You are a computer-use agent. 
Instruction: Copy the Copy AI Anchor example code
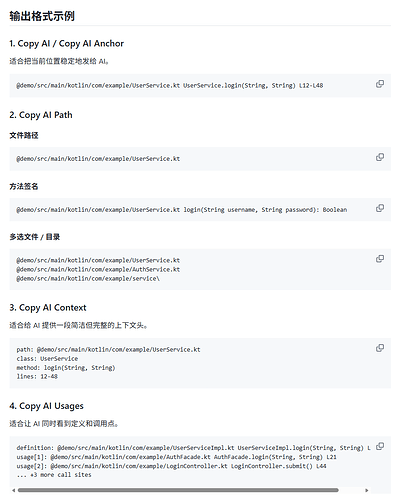(x=380, y=84)
